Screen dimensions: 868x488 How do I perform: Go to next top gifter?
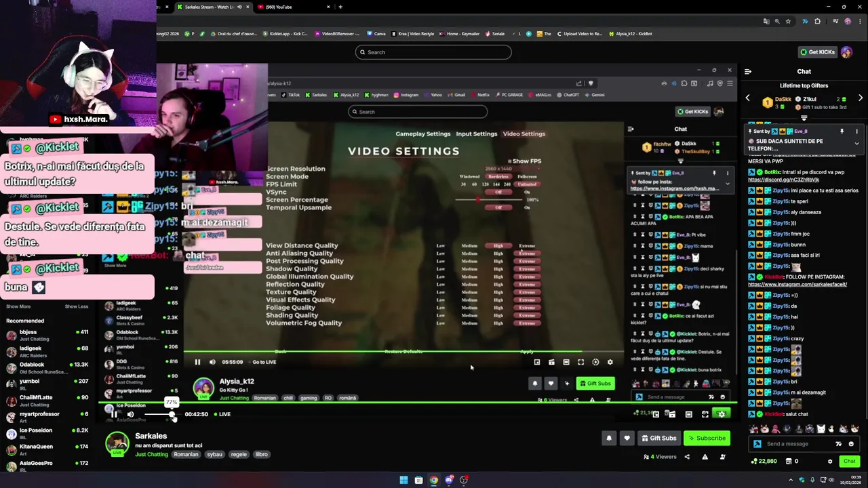coord(861,98)
